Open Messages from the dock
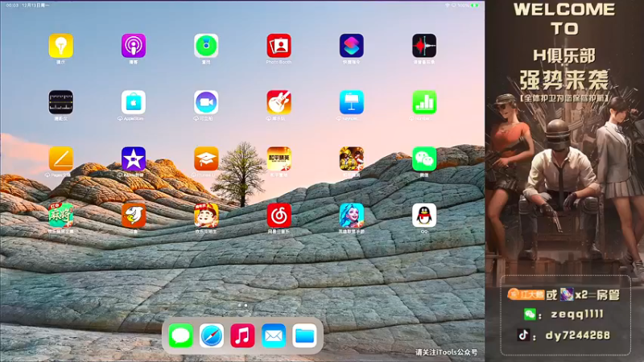Viewport: 644px width, 362px height. point(180,335)
